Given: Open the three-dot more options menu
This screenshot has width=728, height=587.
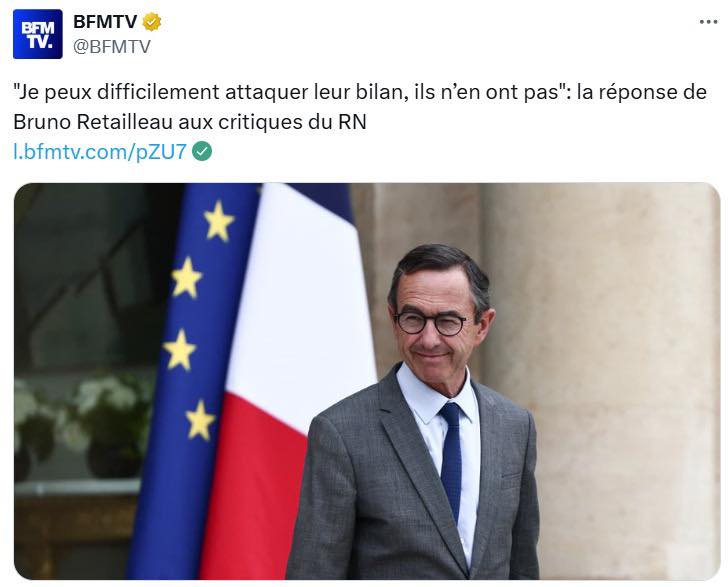Looking at the screenshot, I should (x=708, y=22).
